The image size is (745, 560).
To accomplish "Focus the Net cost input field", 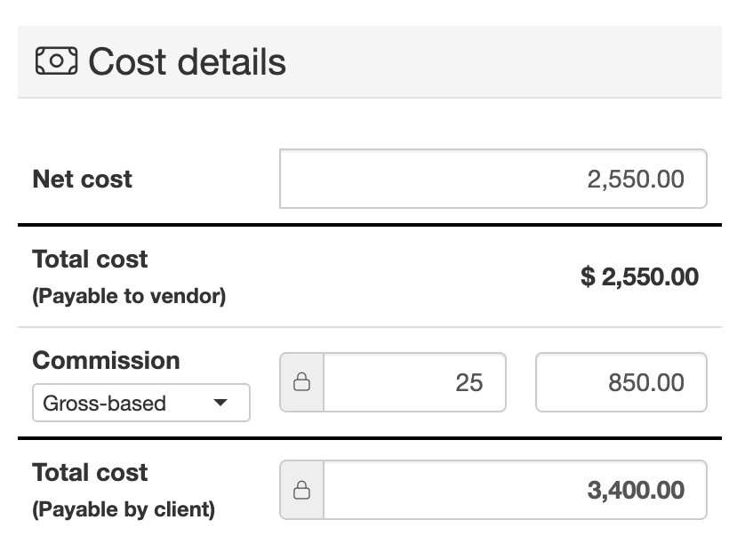I will click(x=493, y=179).
